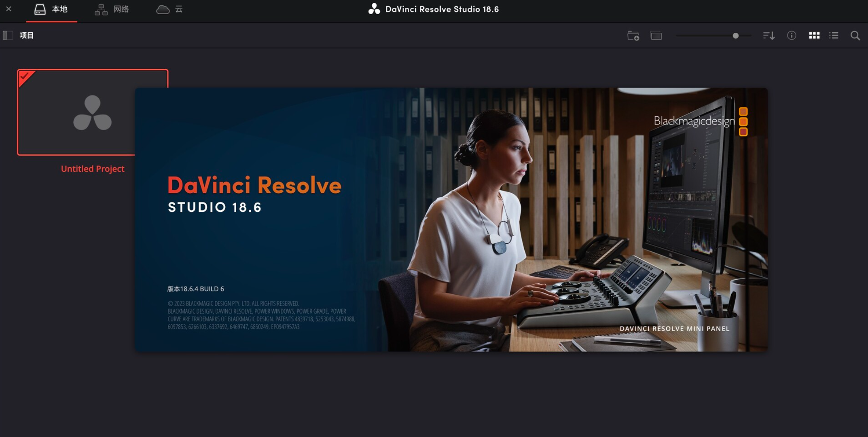This screenshot has width=868, height=437.
Task: Open the 网络 network tab
Action: (112, 9)
